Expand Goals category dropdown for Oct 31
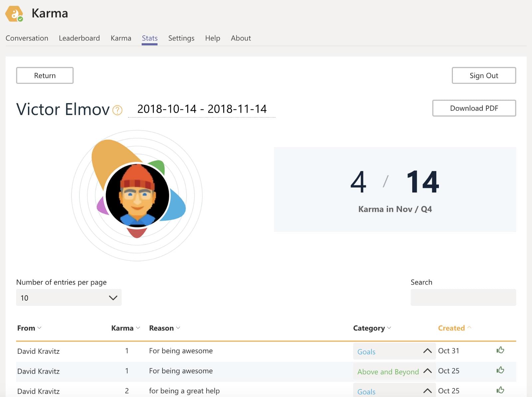The image size is (532, 397). [427, 351]
